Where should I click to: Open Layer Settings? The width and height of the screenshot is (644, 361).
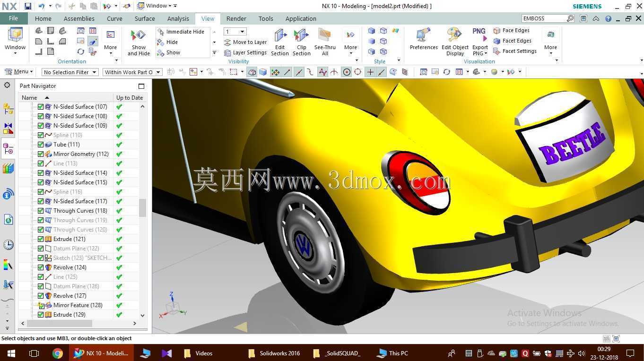click(245, 52)
